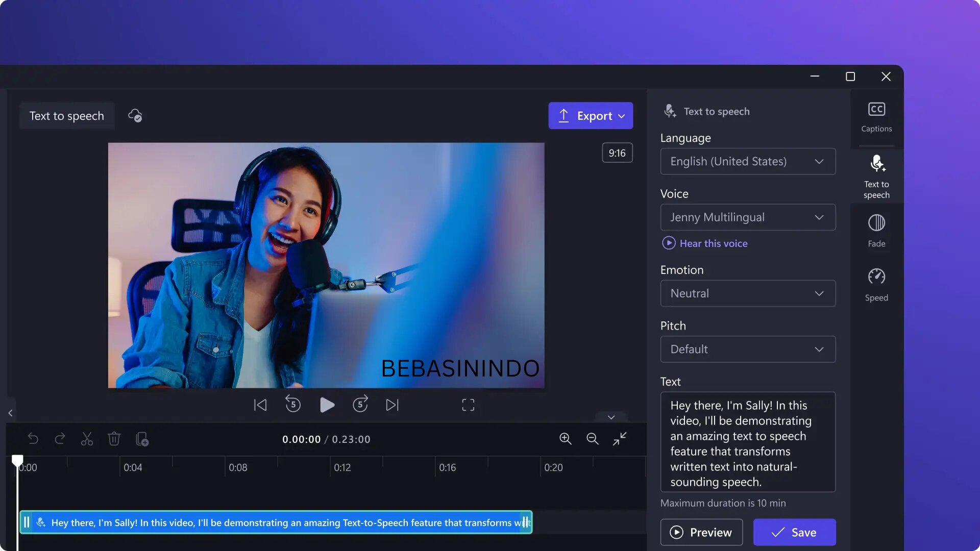Skip to the start of the video
The image size is (980, 551).
point(260,405)
